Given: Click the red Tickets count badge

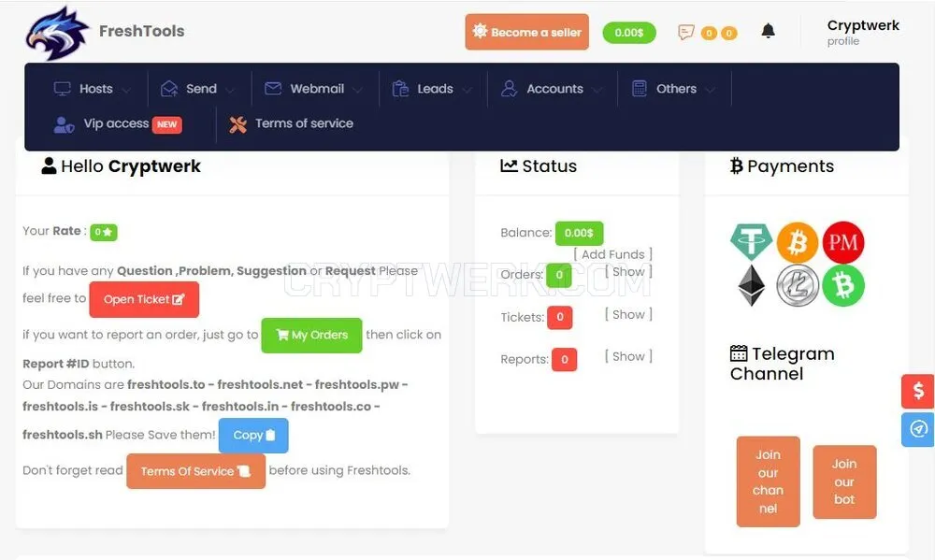Looking at the screenshot, I should pyautogui.click(x=560, y=317).
